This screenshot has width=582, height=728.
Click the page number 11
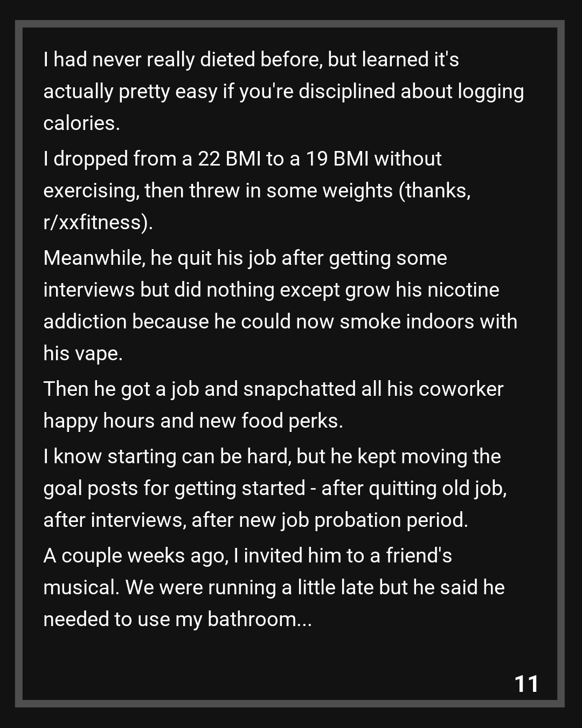click(526, 684)
